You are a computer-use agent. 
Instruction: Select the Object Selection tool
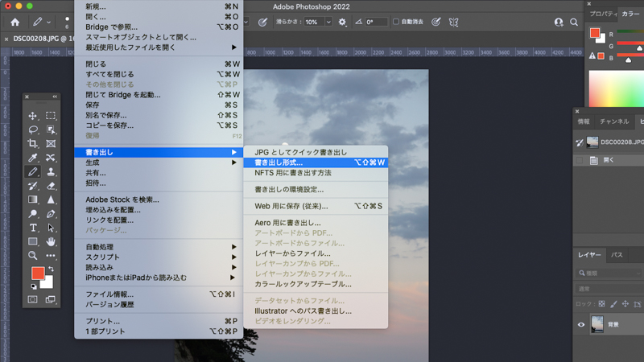tap(51, 130)
